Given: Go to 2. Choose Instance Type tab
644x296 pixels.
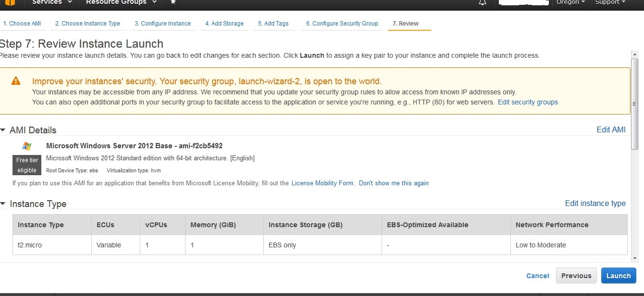Looking at the screenshot, I should [x=87, y=24].
